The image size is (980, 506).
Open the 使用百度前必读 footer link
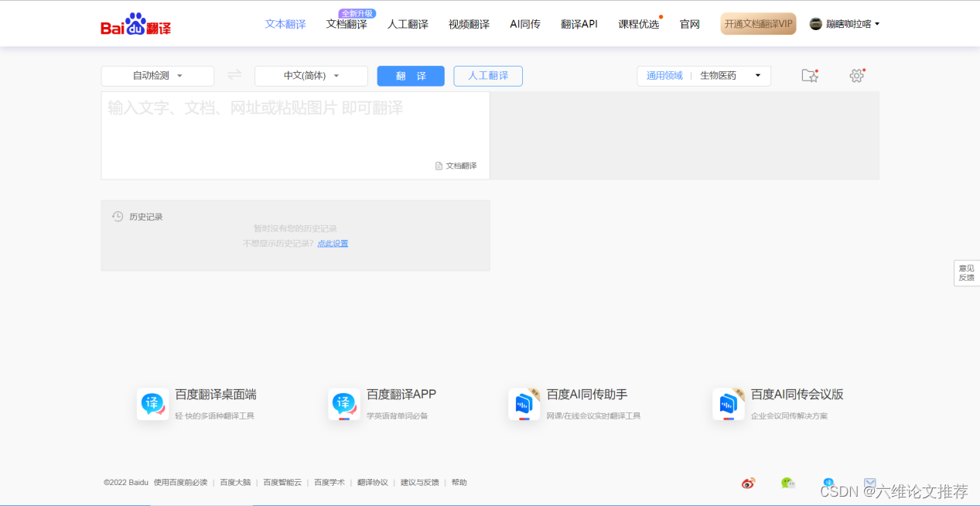(x=180, y=483)
